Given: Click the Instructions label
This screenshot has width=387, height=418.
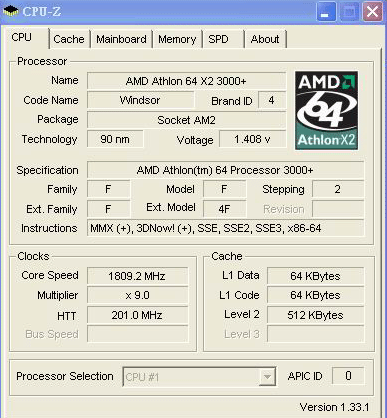Looking at the screenshot, I should [49, 228].
